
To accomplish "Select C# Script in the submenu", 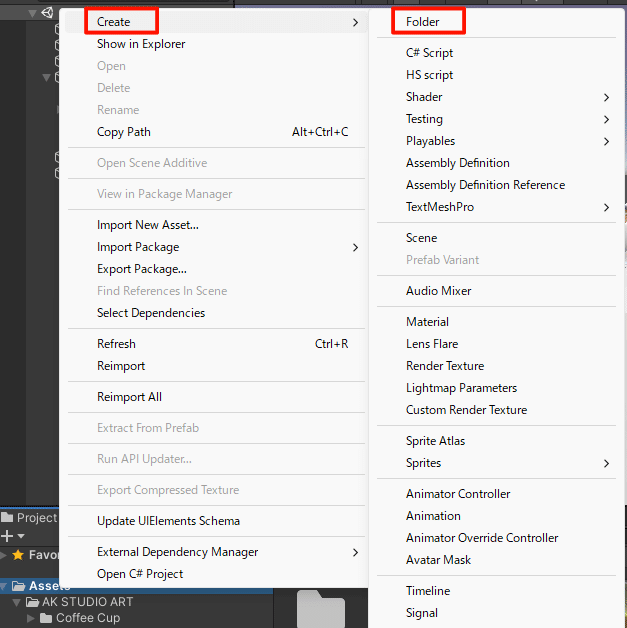I will click(x=429, y=53).
